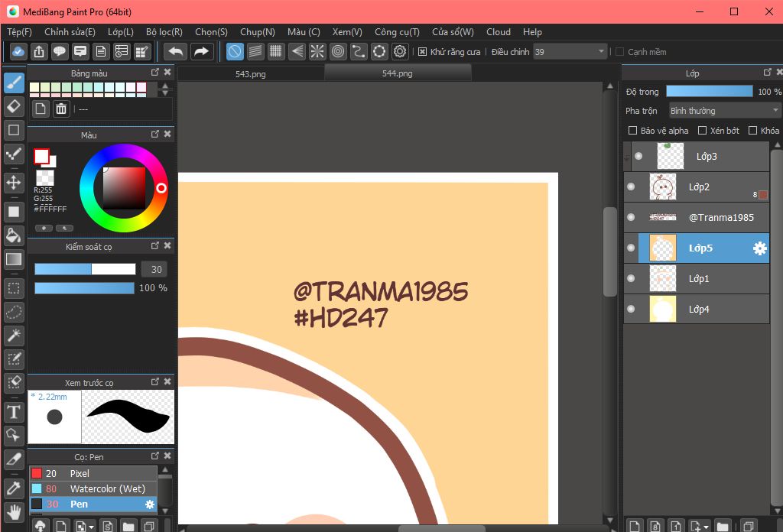Delete palette color with trash icon

tap(61, 109)
